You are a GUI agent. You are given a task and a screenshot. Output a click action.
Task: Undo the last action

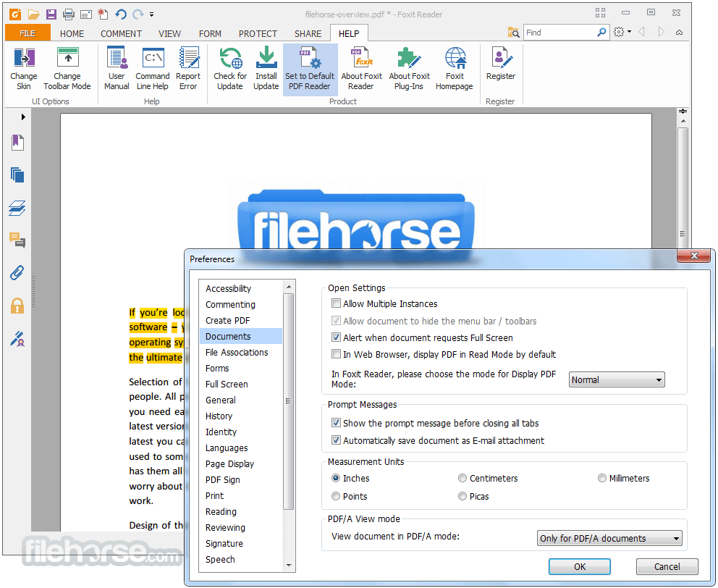pos(120,14)
